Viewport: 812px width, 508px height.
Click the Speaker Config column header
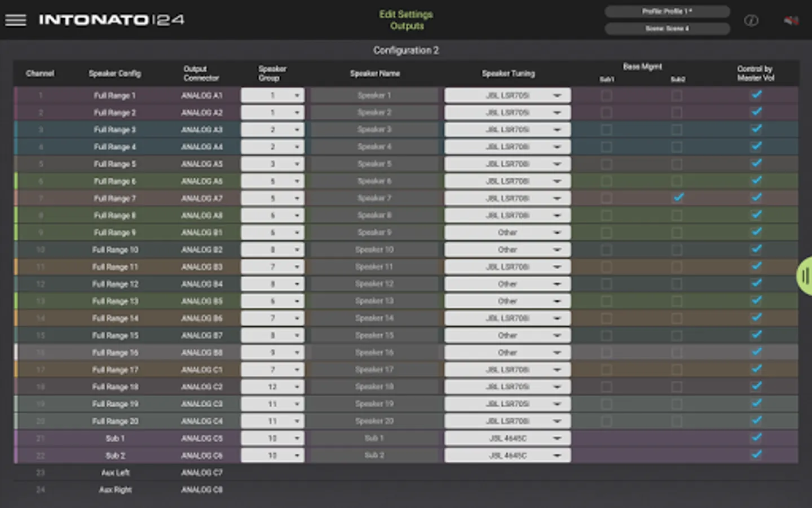tap(115, 73)
